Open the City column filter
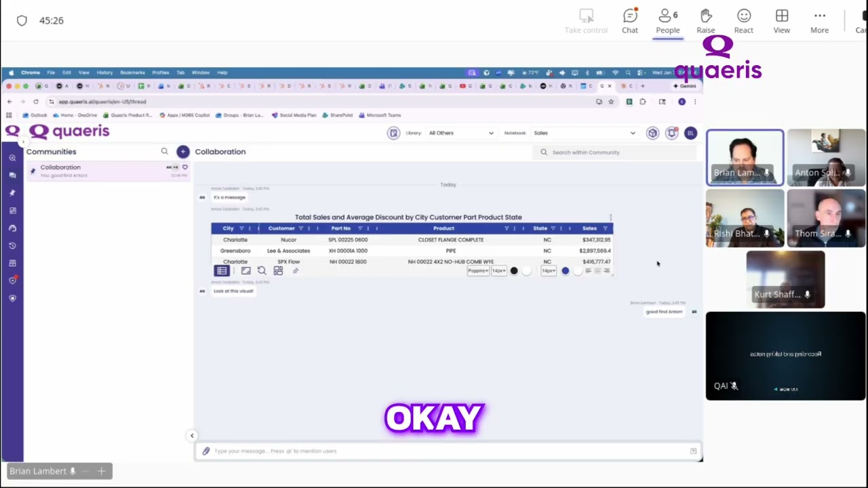The image size is (868, 488). click(241, 228)
